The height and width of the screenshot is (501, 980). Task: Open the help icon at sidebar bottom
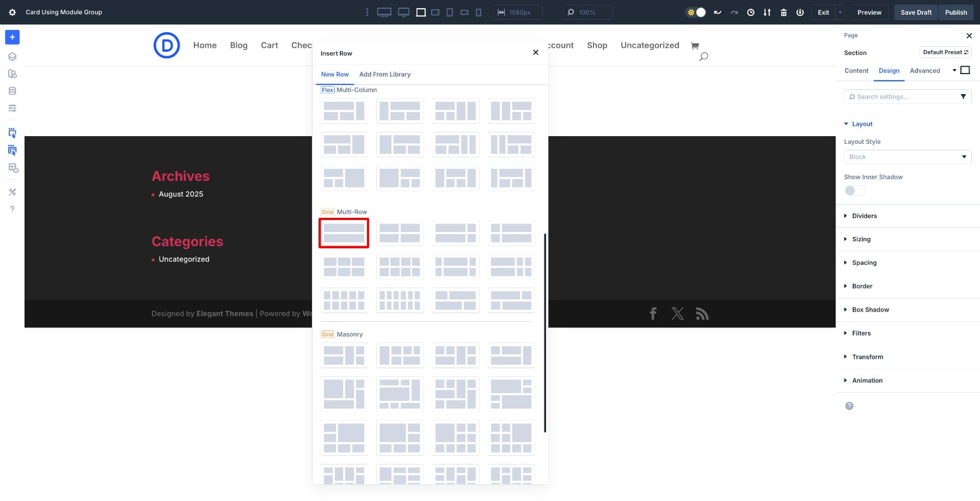coord(12,209)
